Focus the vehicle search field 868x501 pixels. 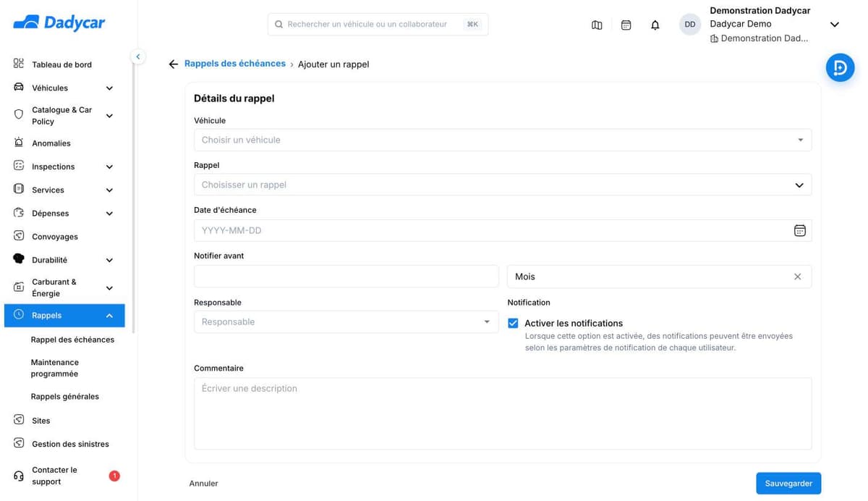point(378,24)
